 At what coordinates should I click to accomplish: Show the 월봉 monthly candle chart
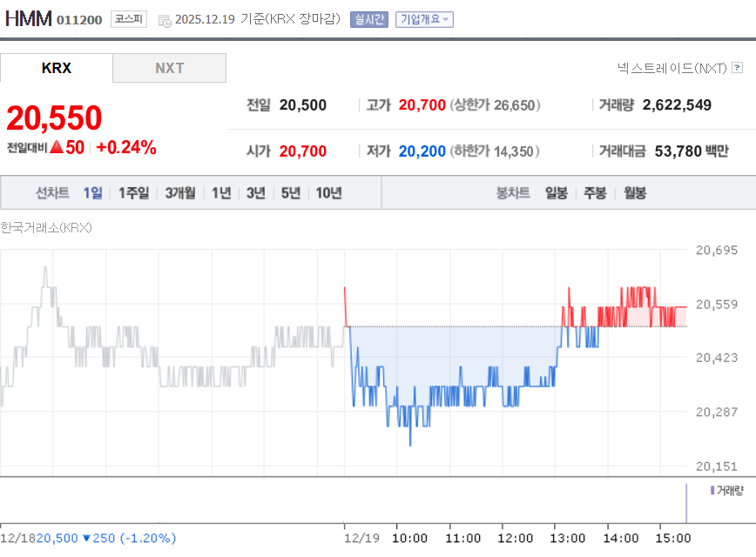tap(634, 192)
